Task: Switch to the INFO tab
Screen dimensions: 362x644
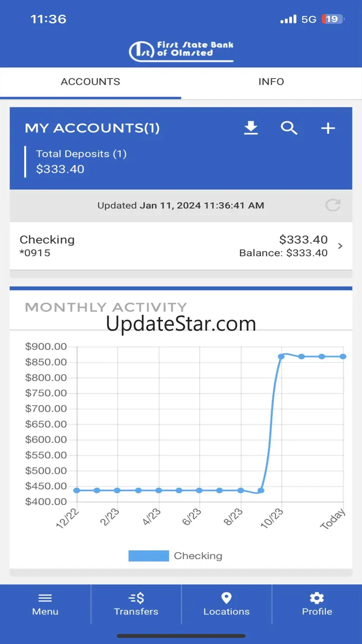Action: [x=271, y=82]
